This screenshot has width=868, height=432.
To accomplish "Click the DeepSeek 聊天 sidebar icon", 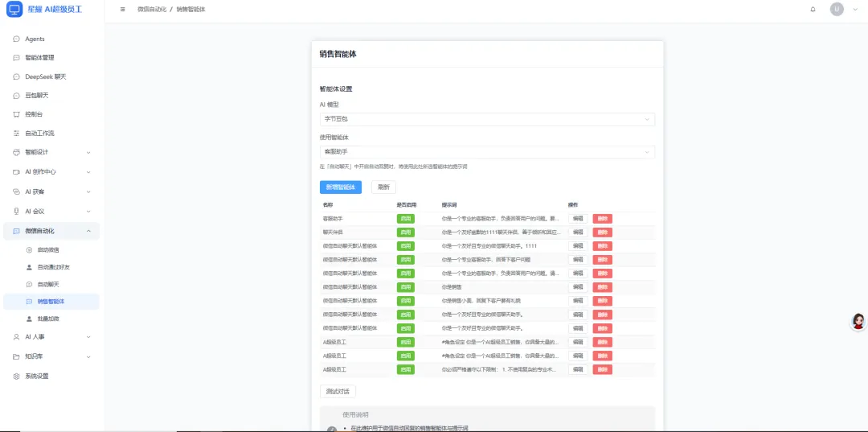I will [16, 77].
